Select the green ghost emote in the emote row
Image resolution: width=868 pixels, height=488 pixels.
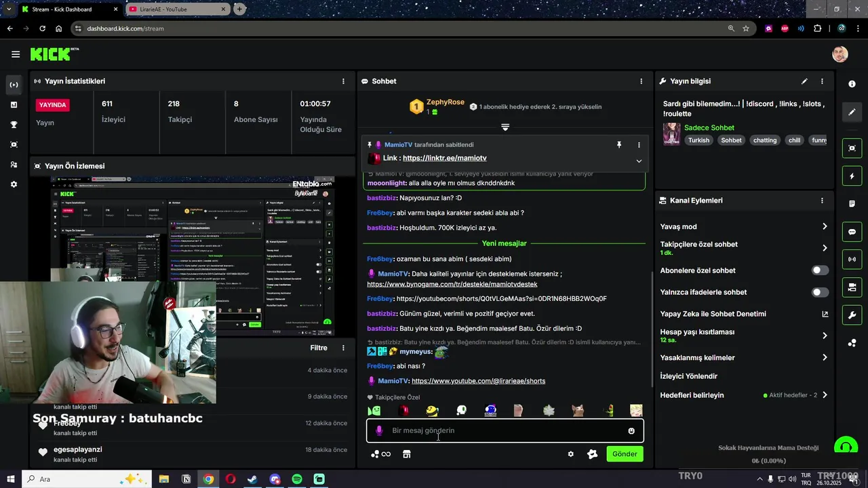374,410
